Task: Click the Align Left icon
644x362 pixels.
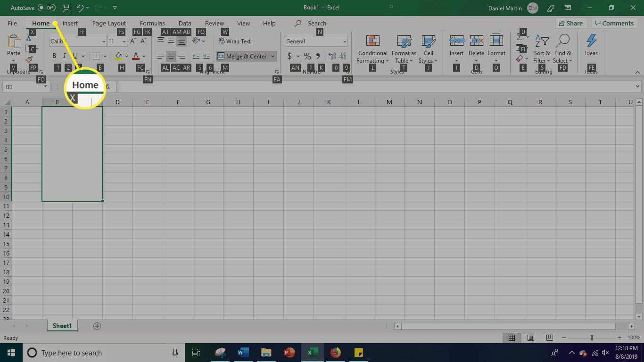Action: pos(161,56)
